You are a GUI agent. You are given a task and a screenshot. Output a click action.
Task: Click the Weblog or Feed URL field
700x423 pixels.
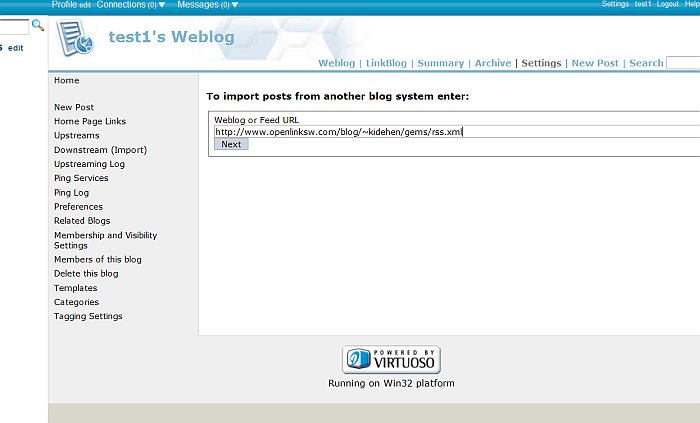click(x=453, y=131)
